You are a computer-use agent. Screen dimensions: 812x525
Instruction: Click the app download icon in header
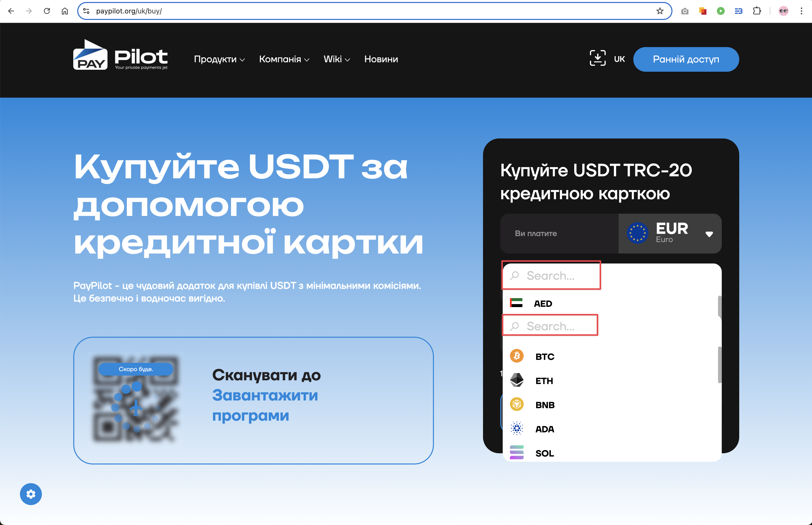[597, 58]
